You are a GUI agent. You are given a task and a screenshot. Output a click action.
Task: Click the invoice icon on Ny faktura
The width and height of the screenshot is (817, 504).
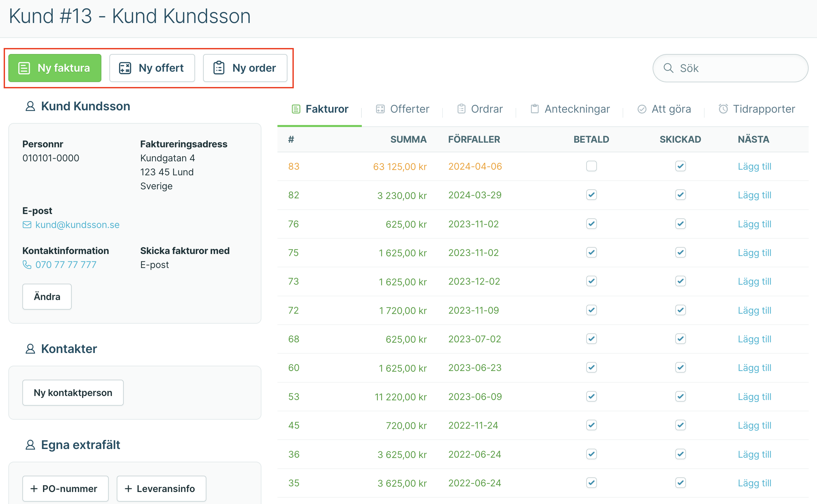pos(24,68)
